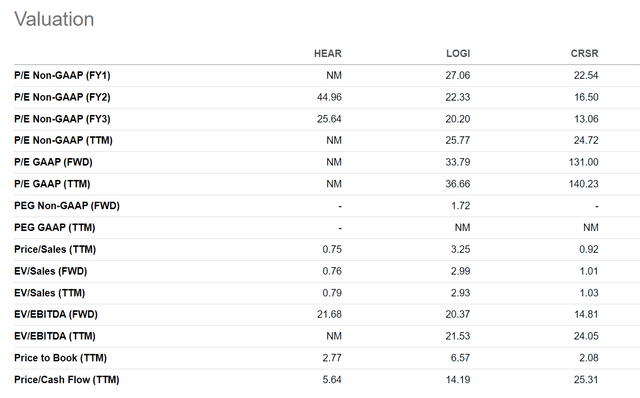Select the EV/Sales (FWD) row label
The image size is (640, 398).
pyautogui.click(x=51, y=271)
